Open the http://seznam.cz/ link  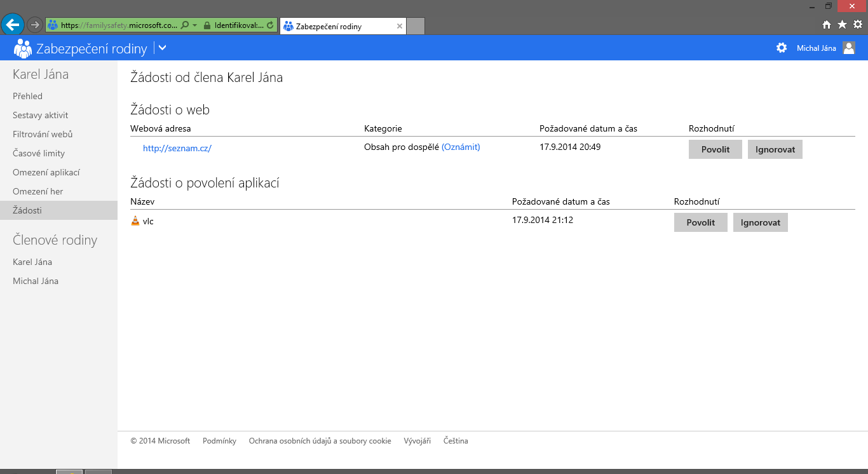(x=177, y=148)
